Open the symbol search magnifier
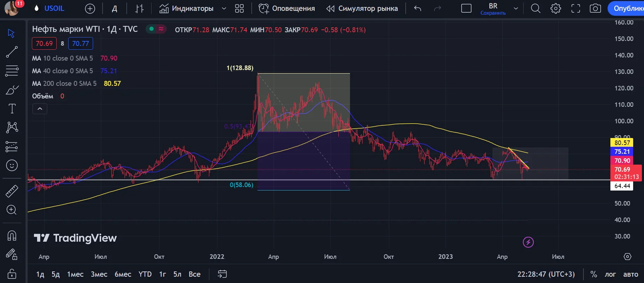The image size is (644, 283). pos(535,9)
